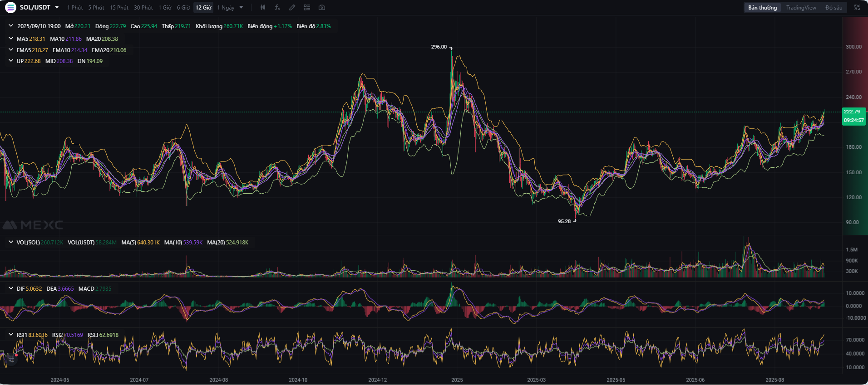Click the date 2025/09/10 19:00 label
868x385 pixels.
point(39,26)
